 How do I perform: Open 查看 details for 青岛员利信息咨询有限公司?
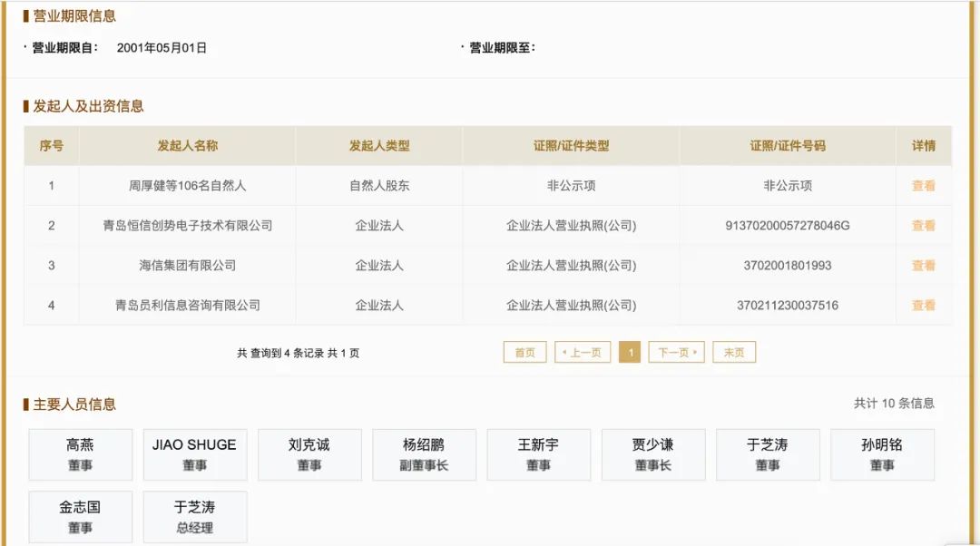pos(923,305)
